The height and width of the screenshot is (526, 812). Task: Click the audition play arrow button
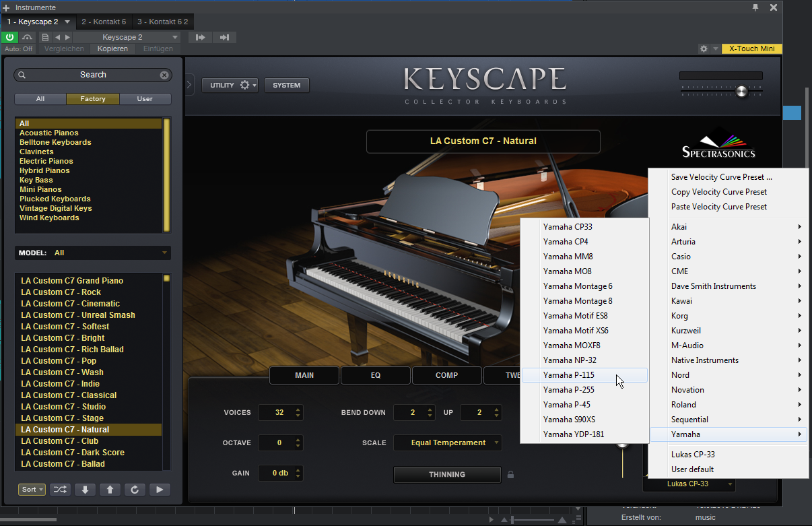159,490
